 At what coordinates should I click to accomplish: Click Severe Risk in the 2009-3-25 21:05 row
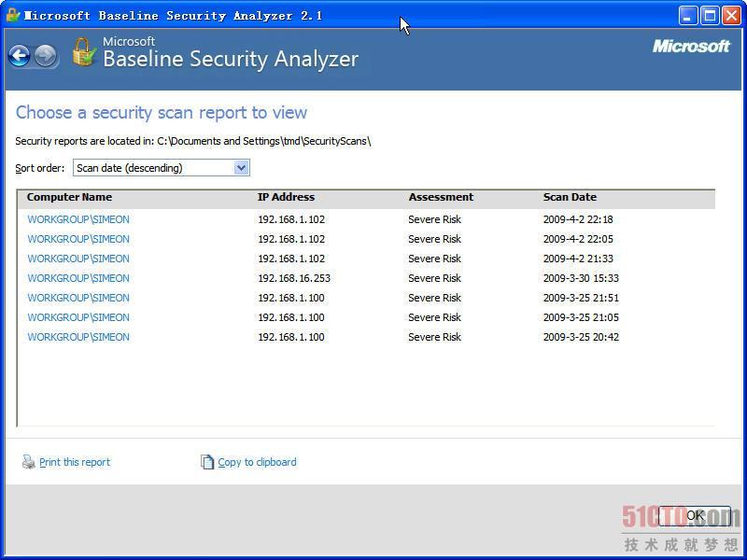click(434, 317)
